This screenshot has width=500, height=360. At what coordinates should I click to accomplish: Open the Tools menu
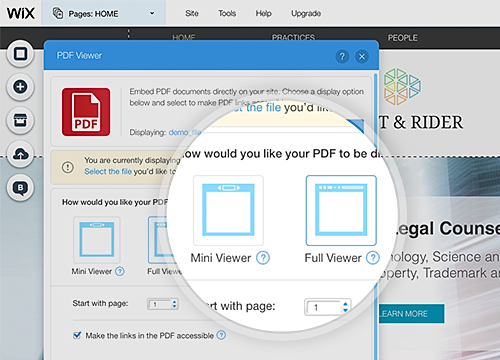tap(227, 13)
